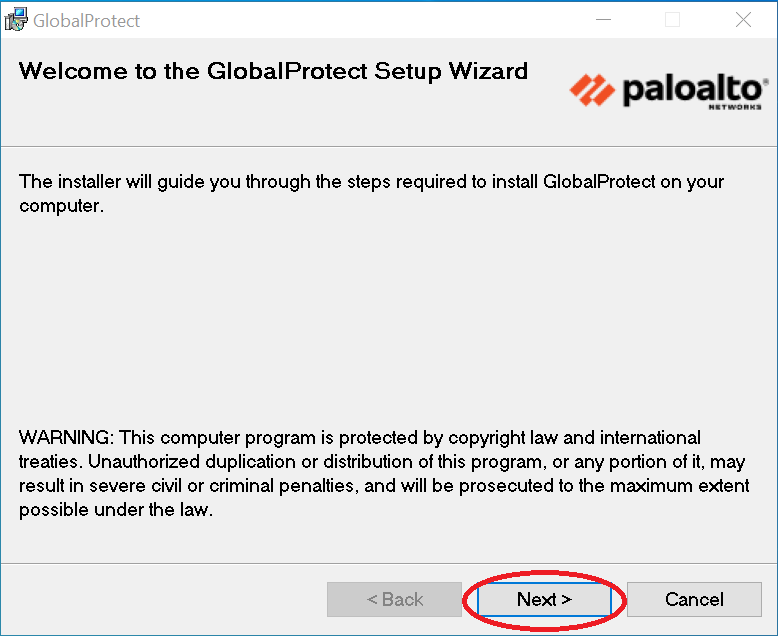The image size is (778, 636).
Task: Click the GlobalProtect installer icon in title bar
Action: pyautogui.click(x=16, y=19)
